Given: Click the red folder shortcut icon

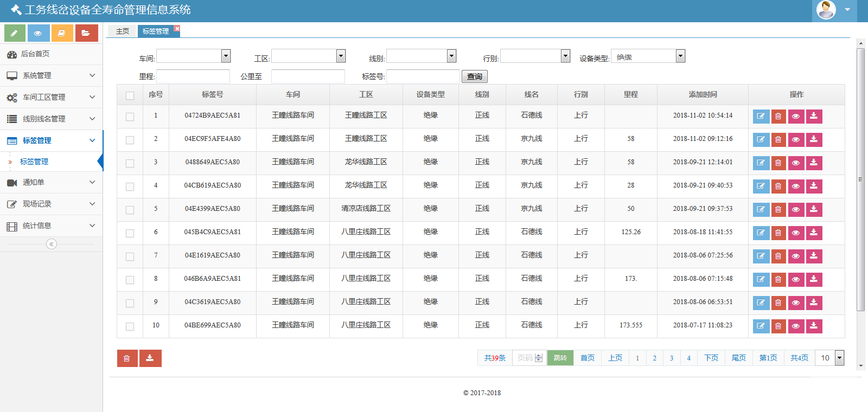Looking at the screenshot, I should [86, 33].
